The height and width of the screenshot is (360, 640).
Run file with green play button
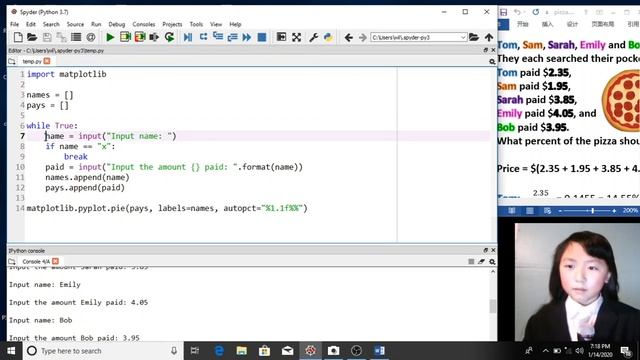coord(110,38)
